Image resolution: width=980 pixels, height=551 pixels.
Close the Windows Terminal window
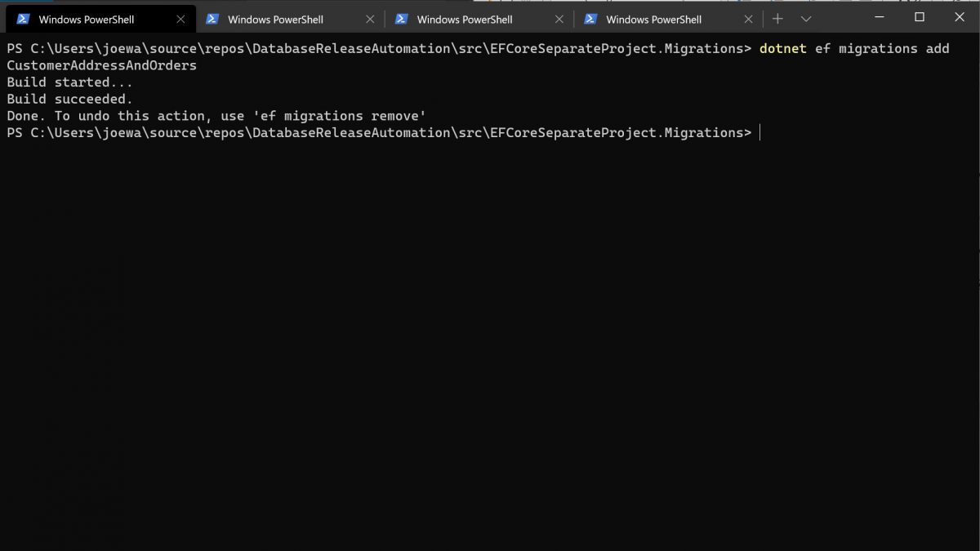coord(960,17)
